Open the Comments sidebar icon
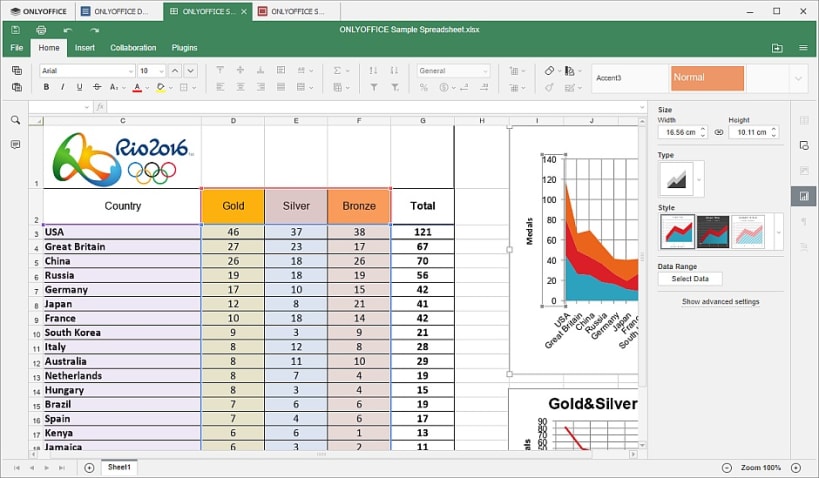The image size is (819, 478). [16, 145]
